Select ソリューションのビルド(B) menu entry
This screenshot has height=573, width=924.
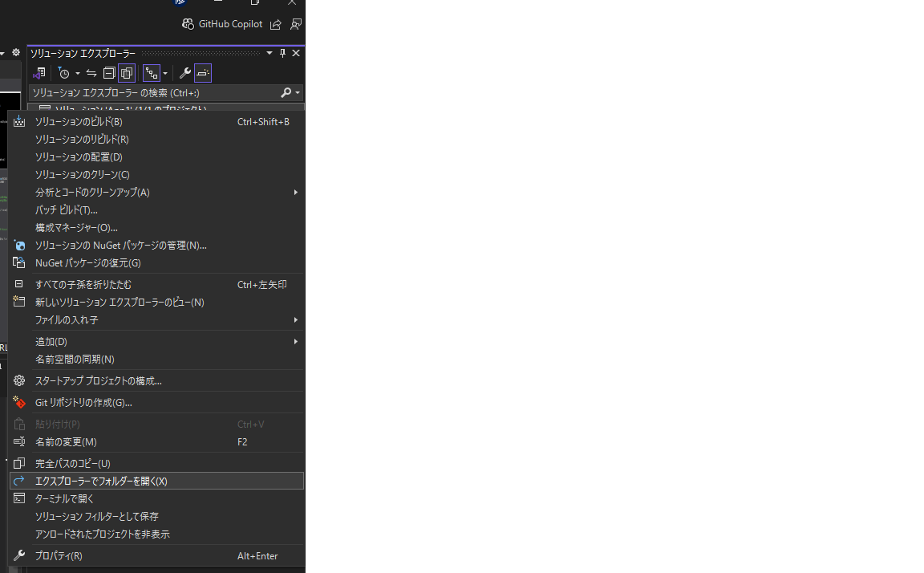[x=156, y=121]
